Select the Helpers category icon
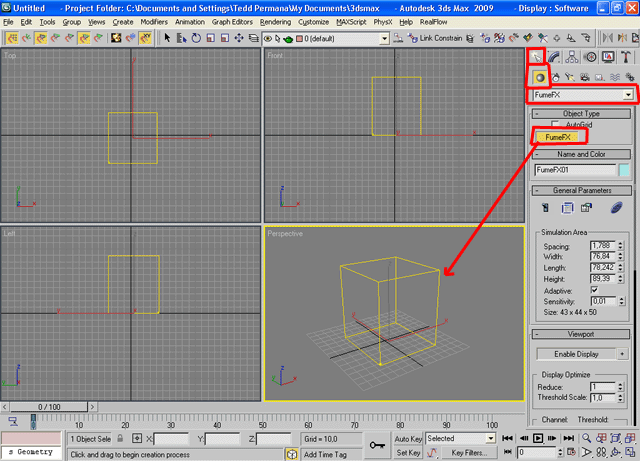Image resolution: width=640 pixels, height=461 pixels. tap(599, 77)
